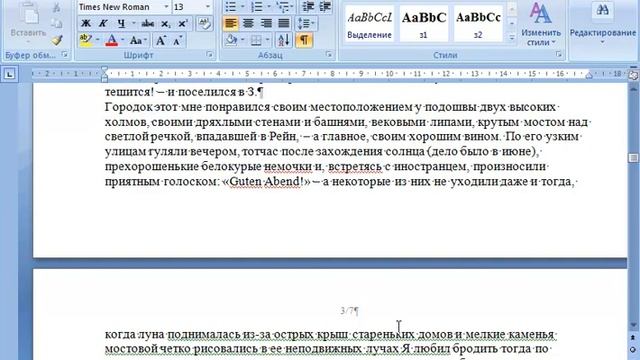
Task: Select align text left
Action: point(231,23)
